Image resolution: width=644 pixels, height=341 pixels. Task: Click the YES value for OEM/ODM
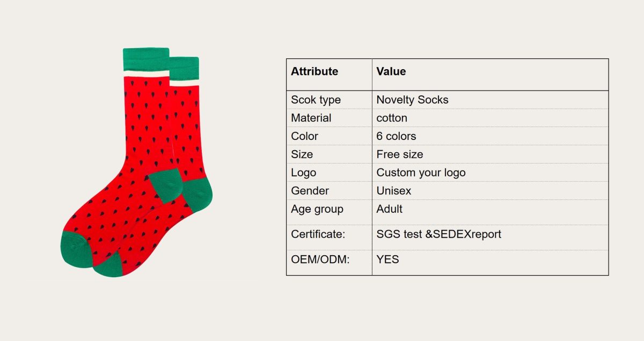[387, 260]
